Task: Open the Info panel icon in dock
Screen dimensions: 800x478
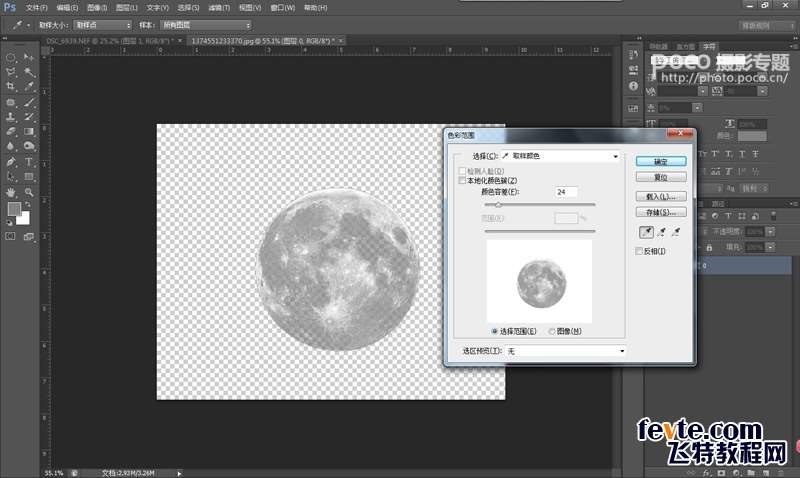Action: 633,86
